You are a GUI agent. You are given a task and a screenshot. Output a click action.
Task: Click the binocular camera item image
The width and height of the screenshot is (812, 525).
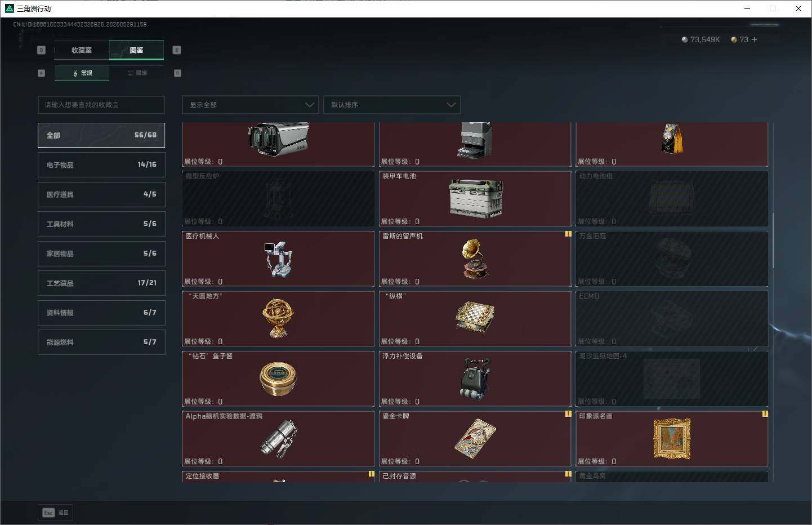click(x=278, y=139)
